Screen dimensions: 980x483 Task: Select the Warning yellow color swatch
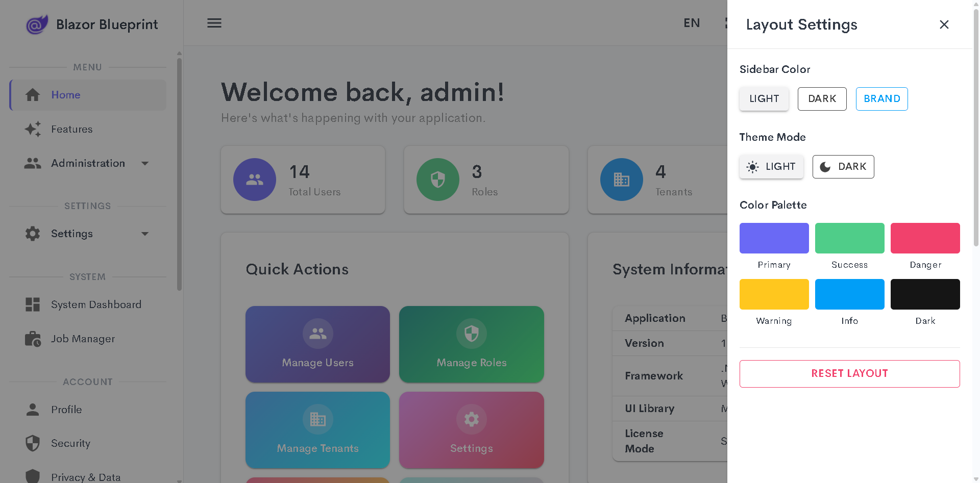tap(774, 294)
